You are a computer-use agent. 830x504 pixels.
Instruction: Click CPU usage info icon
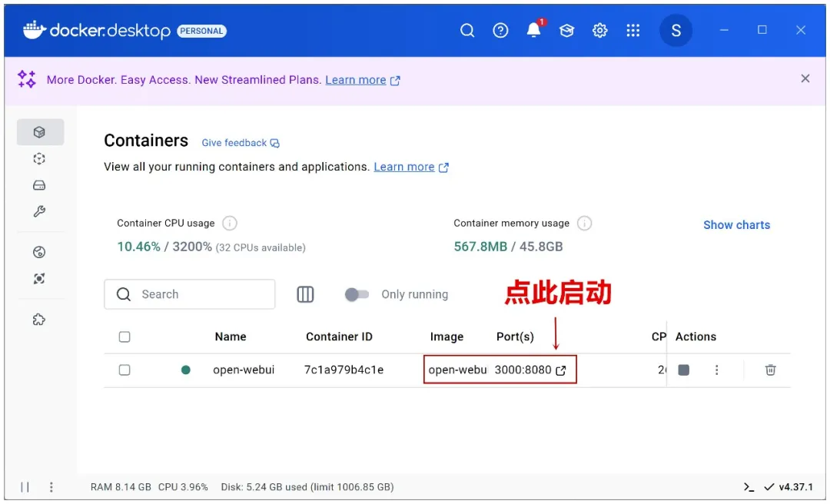229,224
